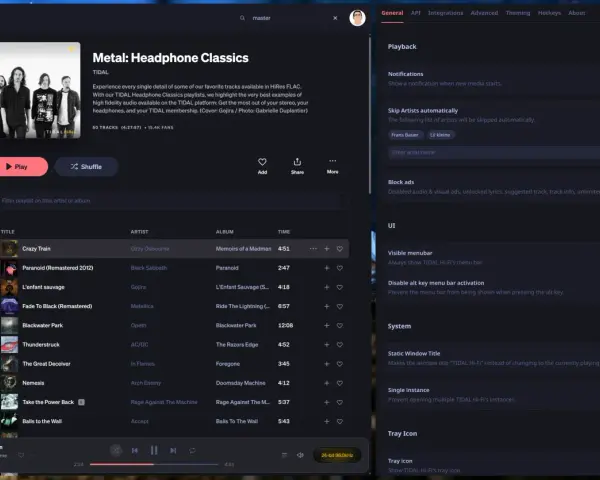600x480 pixels.
Task: Sort tracks by ARTIST column header
Action: click(139, 232)
